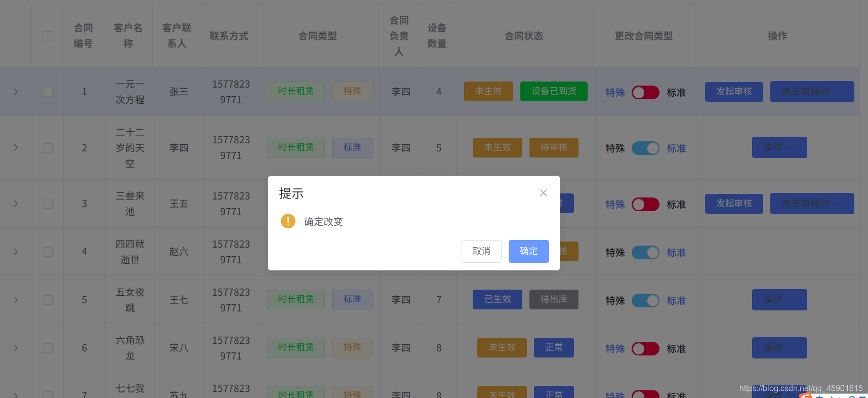Click contact name 王七 in row 5

click(179, 300)
